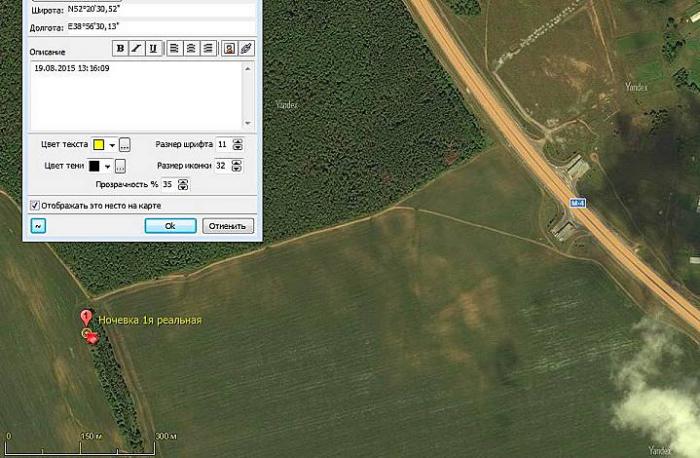Insert an image into the description
The height and width of the screenshot is (458, 700).
[x=229, y=48]
